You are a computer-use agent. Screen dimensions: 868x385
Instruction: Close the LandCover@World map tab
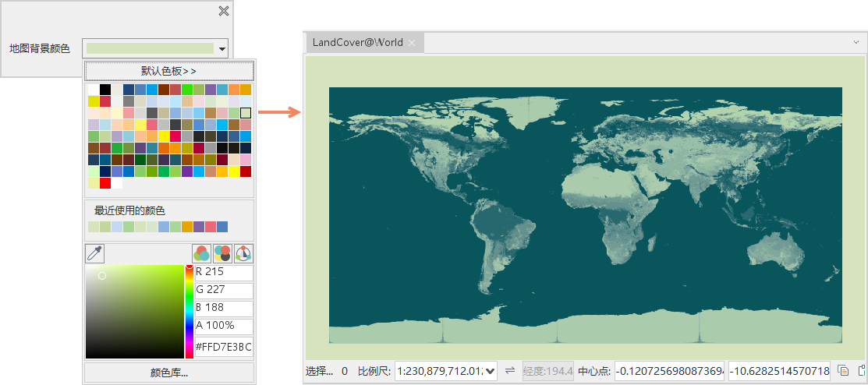[x=412, y=43]
